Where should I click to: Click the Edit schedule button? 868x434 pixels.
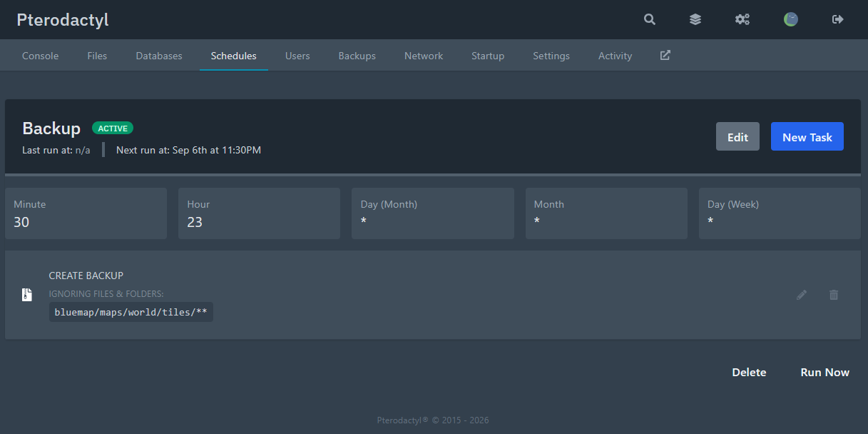click(737, 136)
